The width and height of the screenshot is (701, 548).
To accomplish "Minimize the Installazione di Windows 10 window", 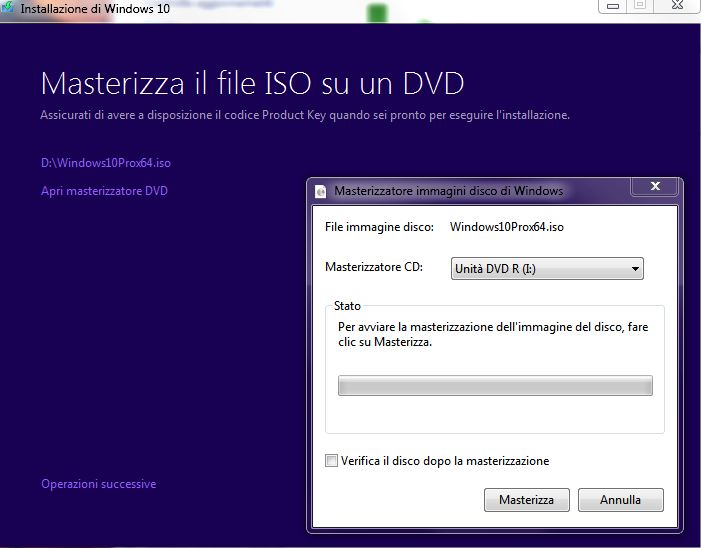I will pos(613,6).
